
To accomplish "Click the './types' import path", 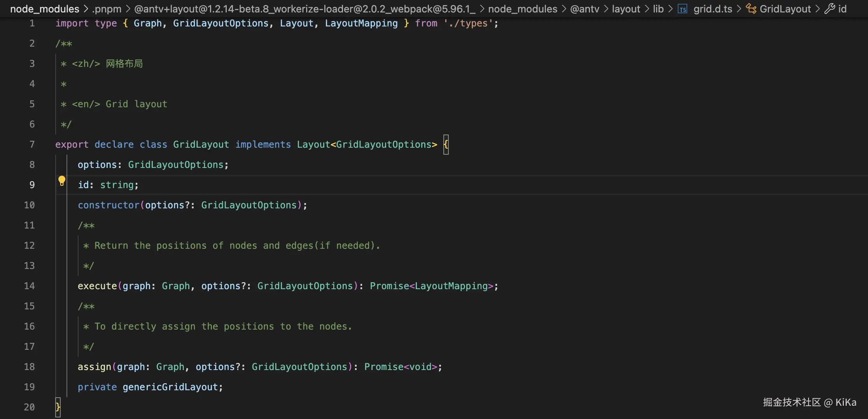I will tap(468, 23).
